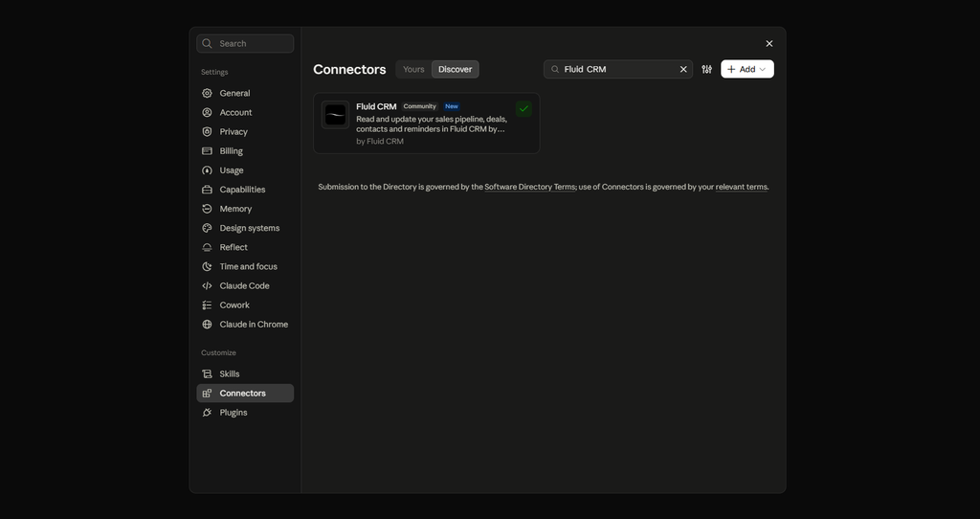The width and height of the screenshot is (980, 519).
Task: Focus the settings Search field
Action: 245,44
